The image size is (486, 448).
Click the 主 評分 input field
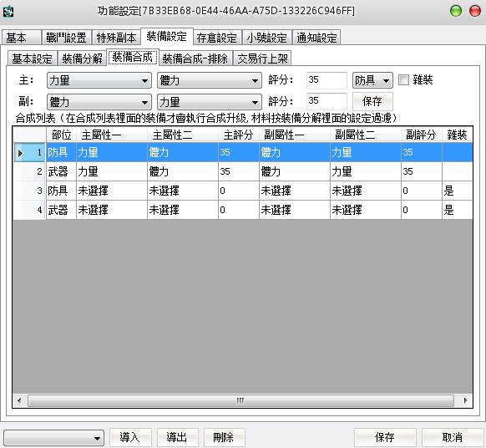(327, 80)
